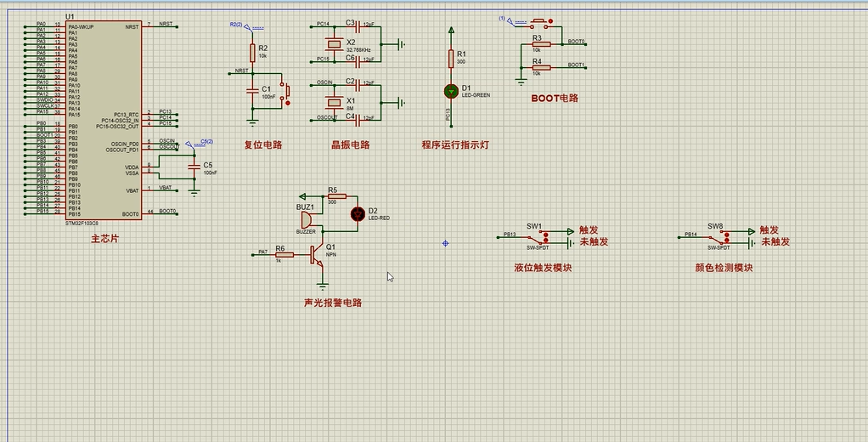Click ground symbol below C5

coord(194,193)
